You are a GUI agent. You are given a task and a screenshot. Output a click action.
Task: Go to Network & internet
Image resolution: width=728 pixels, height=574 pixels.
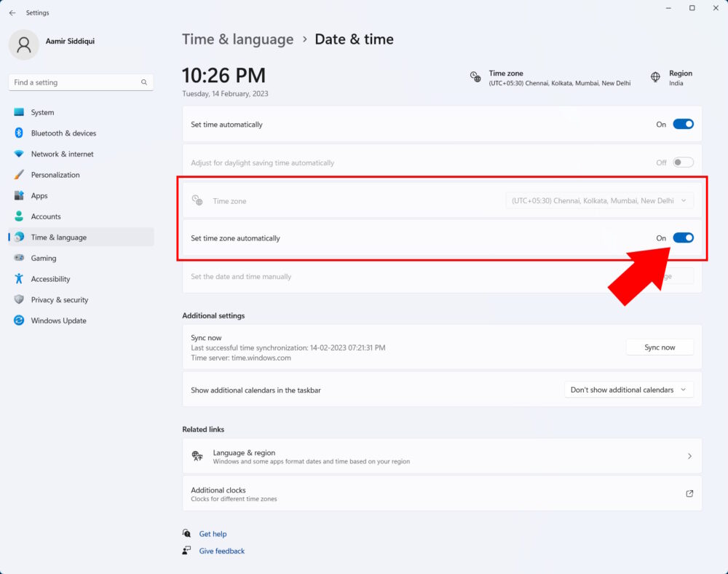[82, 154]
